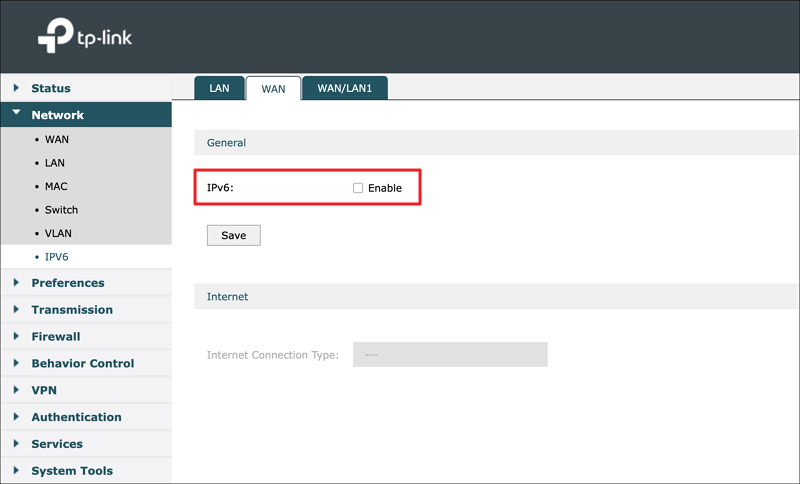Expand the Authentication menu
The image size is (800, 484).
point(76,417)
